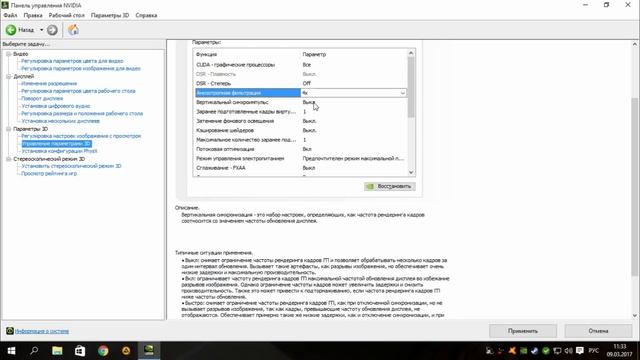
Task: Click the orange X tray icon
Action: click(512, 351)
